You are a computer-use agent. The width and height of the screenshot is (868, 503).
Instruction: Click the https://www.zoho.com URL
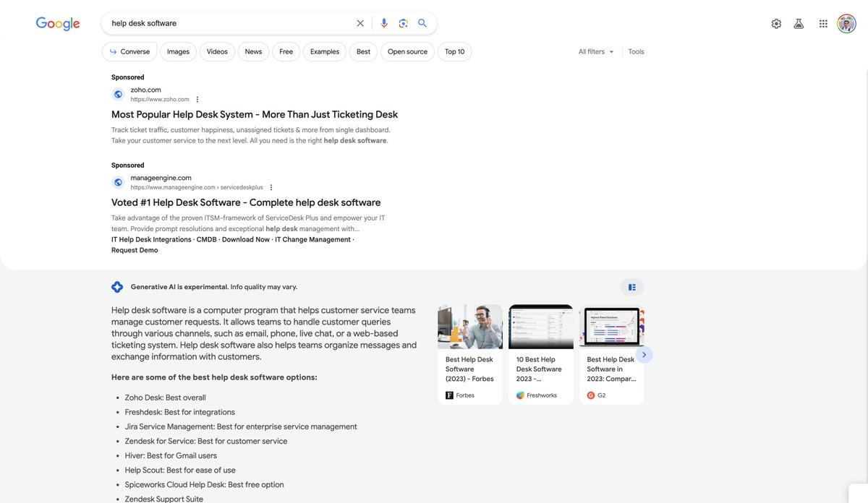160,100
